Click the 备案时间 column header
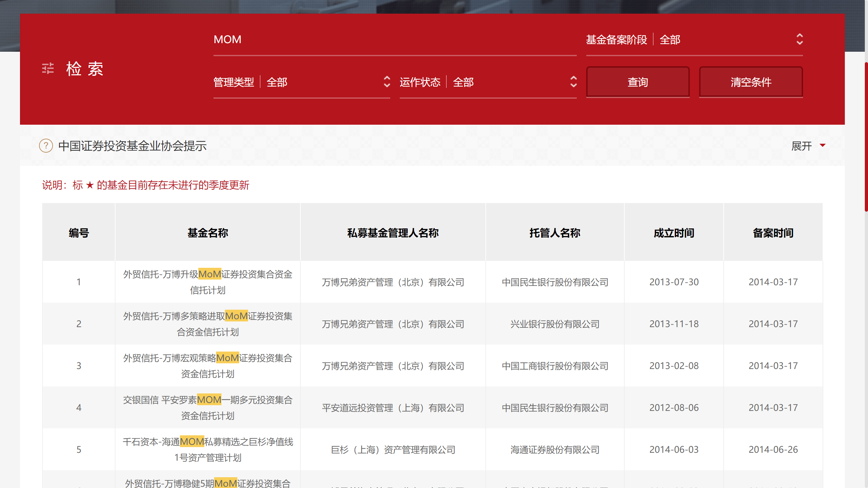 (773, 233)
